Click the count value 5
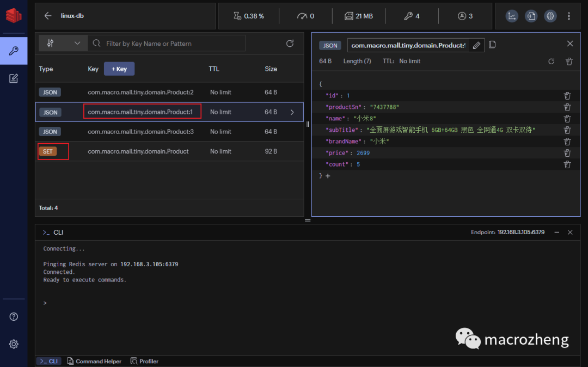 click(358, 164)
